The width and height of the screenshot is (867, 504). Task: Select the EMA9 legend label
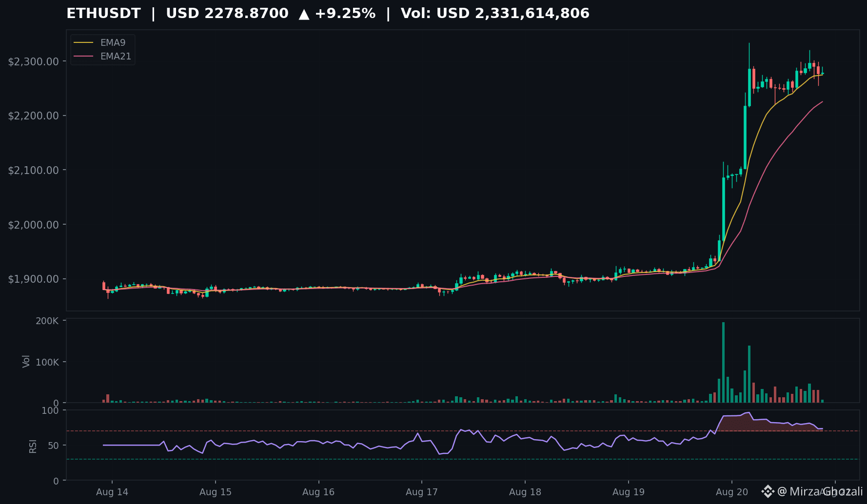click(113, 43)
